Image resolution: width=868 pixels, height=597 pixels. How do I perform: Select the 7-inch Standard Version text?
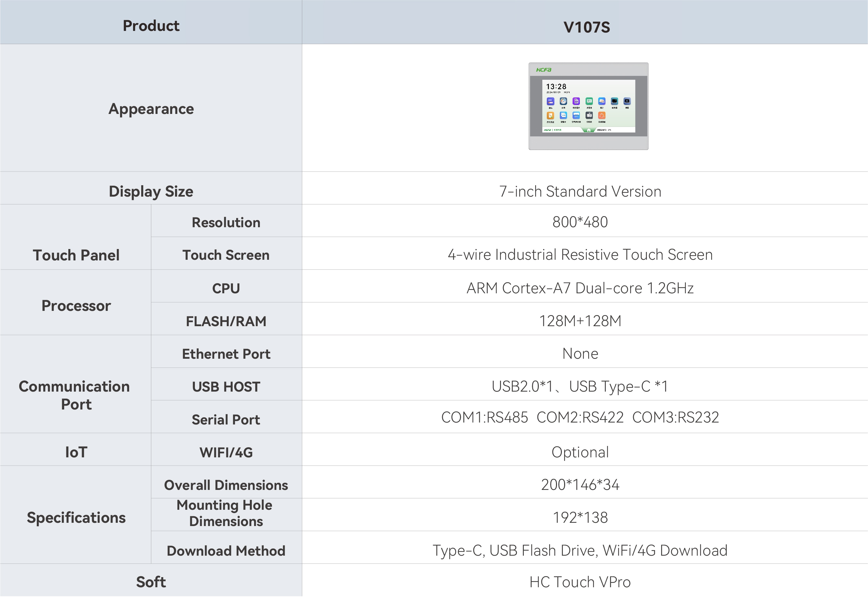point(580,191)
